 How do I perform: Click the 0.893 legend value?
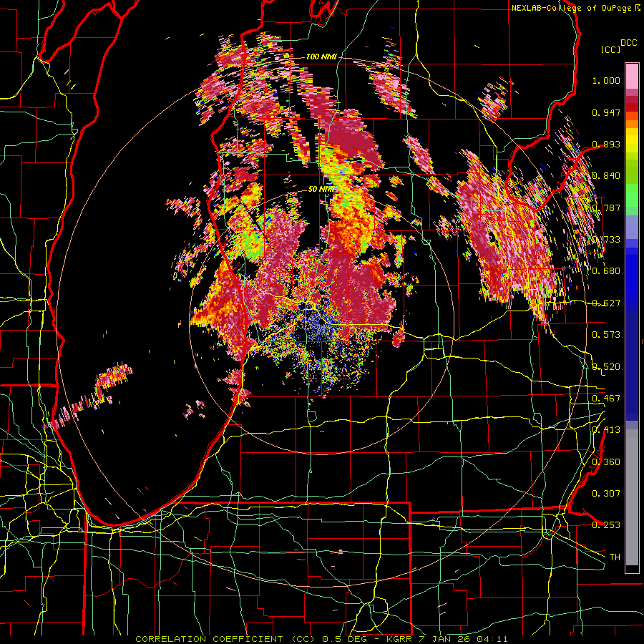[606, 144]
